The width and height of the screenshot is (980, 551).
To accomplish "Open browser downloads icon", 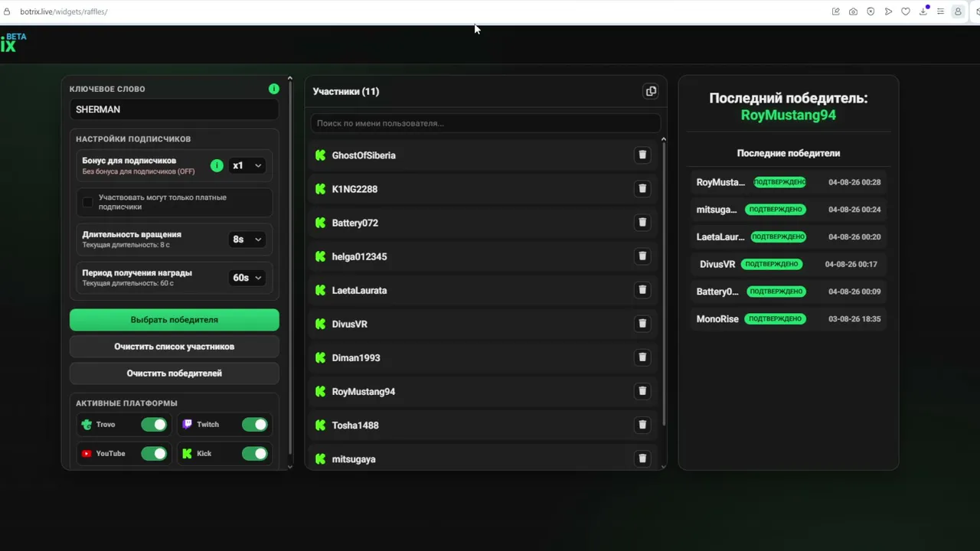I will click(x=923, y=11).
